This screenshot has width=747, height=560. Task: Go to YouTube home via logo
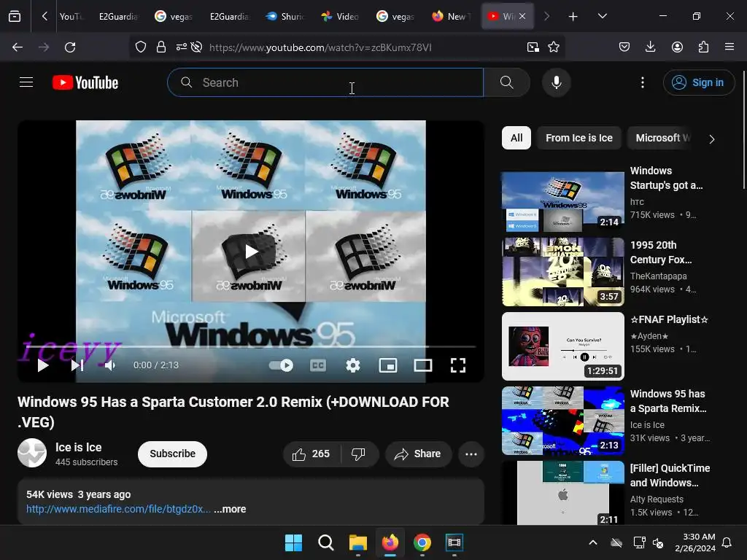tap(85, 82)
